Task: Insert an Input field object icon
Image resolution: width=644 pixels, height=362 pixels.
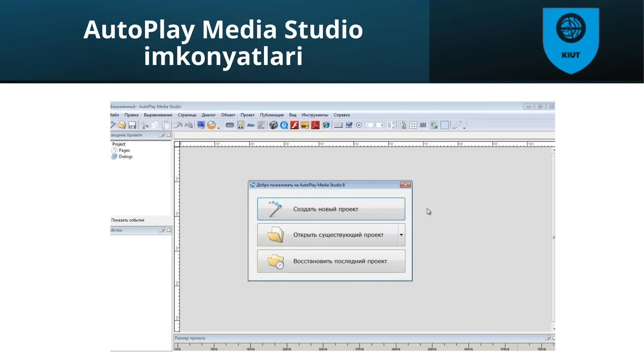Action: 369,125
